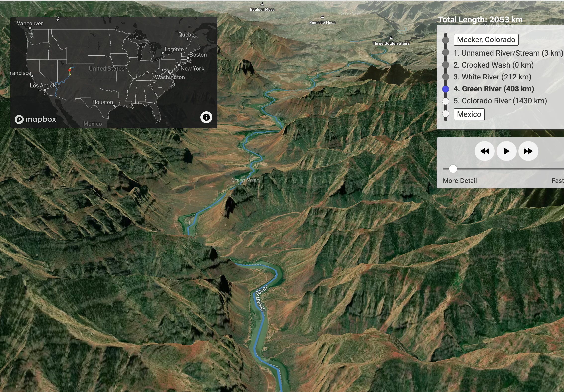Click the Mexico end step dot
This screenshot has width=564, height=392.
pos(446,114)
